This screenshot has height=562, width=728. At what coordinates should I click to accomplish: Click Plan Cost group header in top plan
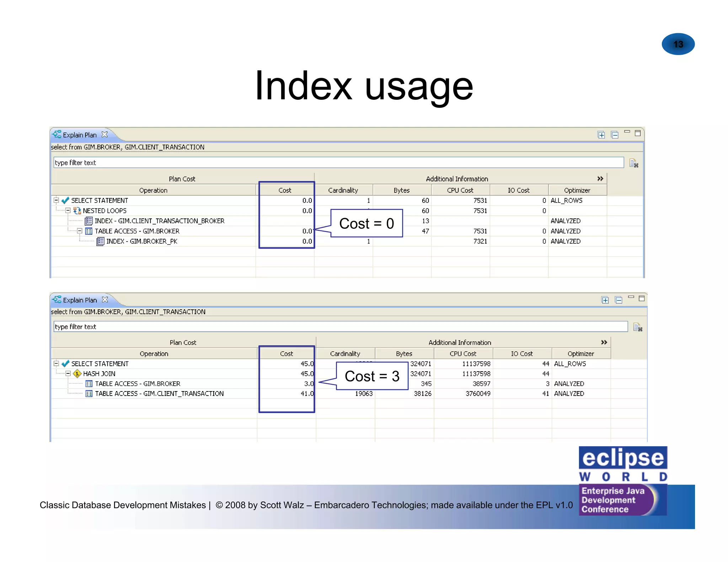[x=182, y=179]
